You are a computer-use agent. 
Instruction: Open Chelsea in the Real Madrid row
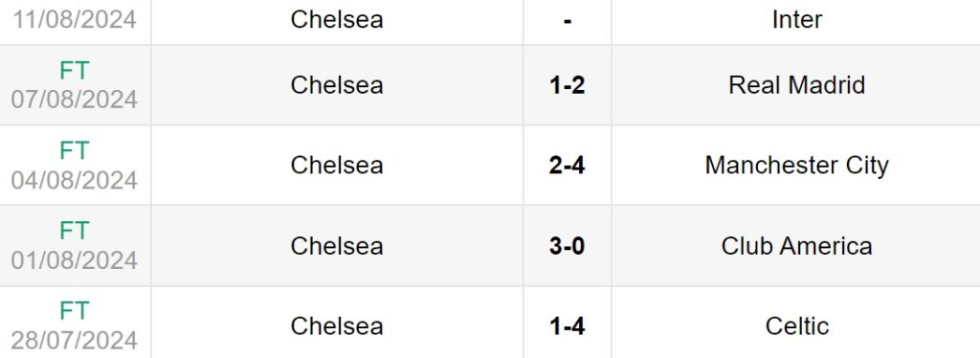(337, 85)
